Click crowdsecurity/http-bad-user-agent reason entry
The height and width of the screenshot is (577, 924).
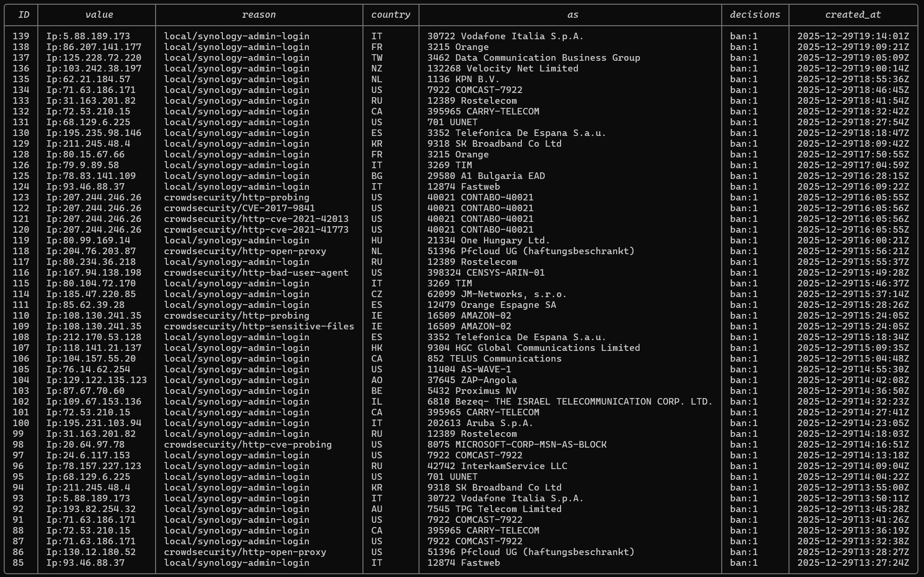(x=256, y=272)
